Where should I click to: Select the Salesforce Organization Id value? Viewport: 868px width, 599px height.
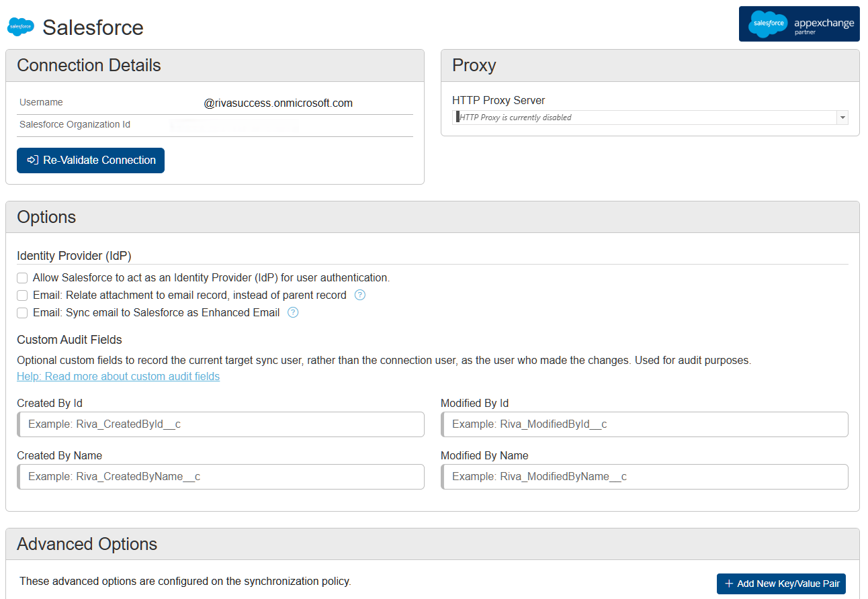point(235,125)
